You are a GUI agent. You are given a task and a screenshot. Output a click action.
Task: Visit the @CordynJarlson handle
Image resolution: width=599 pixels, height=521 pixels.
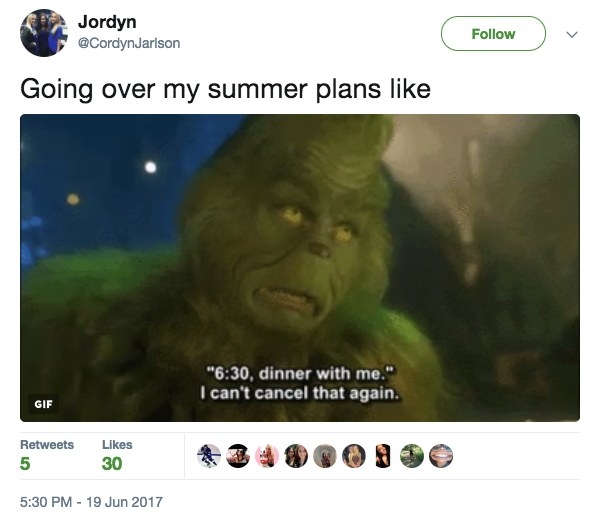[x=129, y=43]
